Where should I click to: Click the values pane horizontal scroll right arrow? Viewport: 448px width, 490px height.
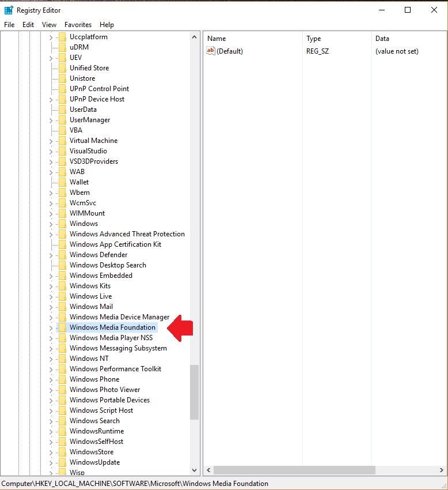tap(442, 470)
